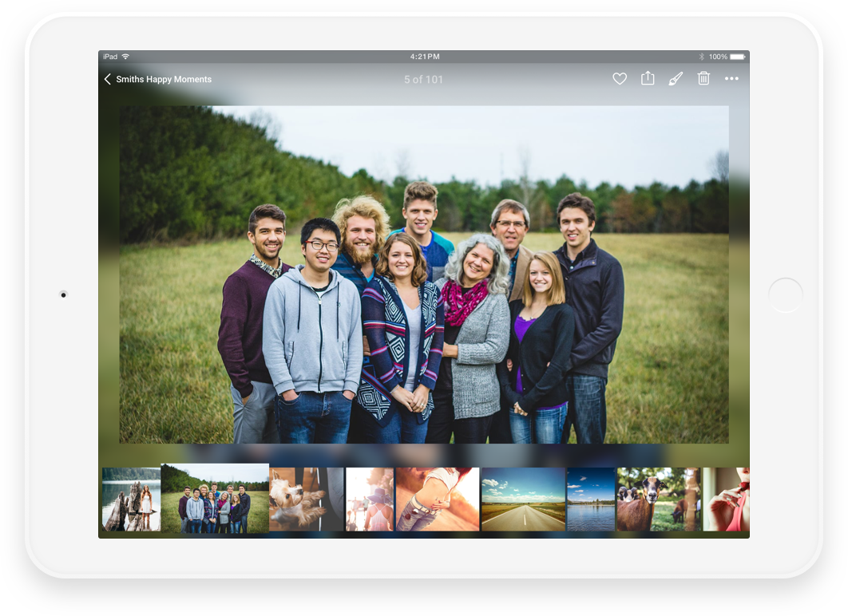Choose the lake and blue sky thumbnail
The width and height of the screenshot is (848, 616).
pos(591,500)
